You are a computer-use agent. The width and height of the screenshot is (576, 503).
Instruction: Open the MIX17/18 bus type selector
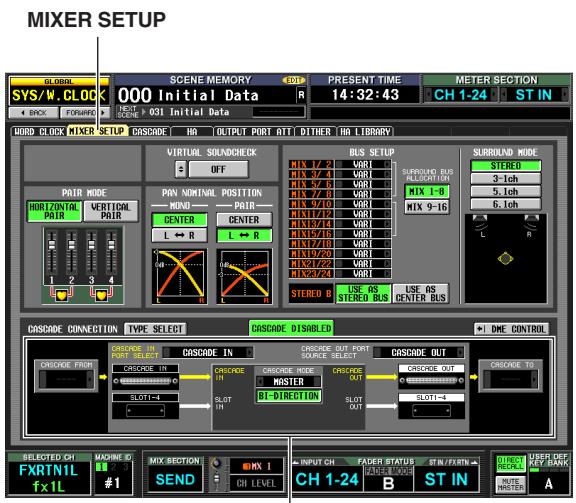363,244
